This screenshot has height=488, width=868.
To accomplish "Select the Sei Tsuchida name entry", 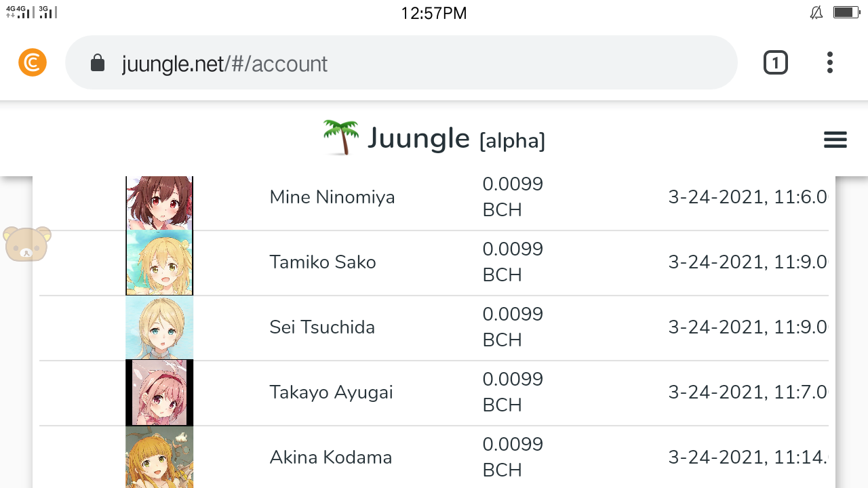I will point(322,327).
